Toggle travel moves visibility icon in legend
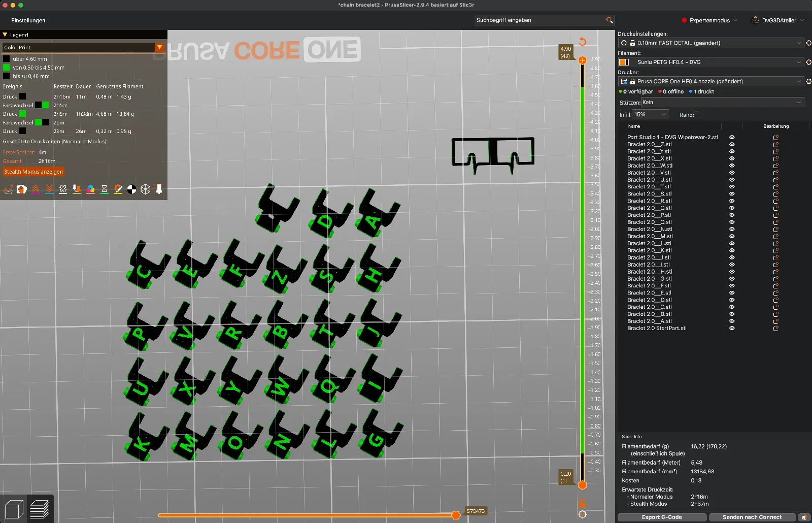This screenshot has height=523, width=812. tap(8, 189)
